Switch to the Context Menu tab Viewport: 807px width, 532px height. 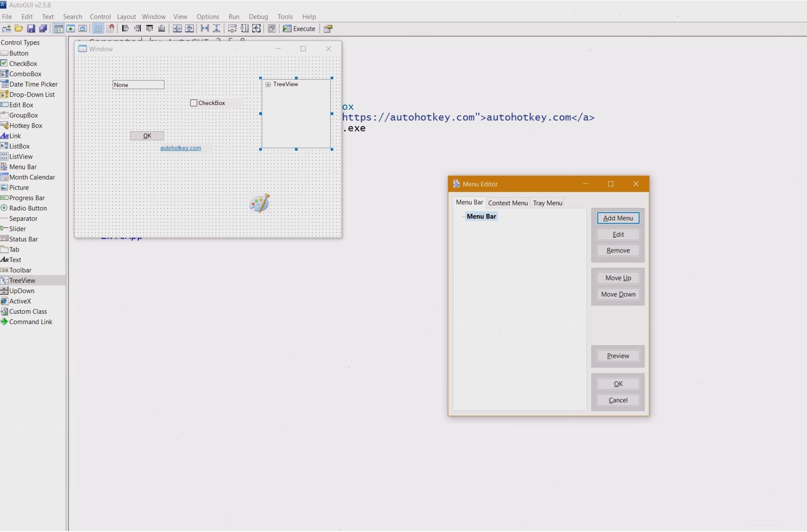pos(508,203)
